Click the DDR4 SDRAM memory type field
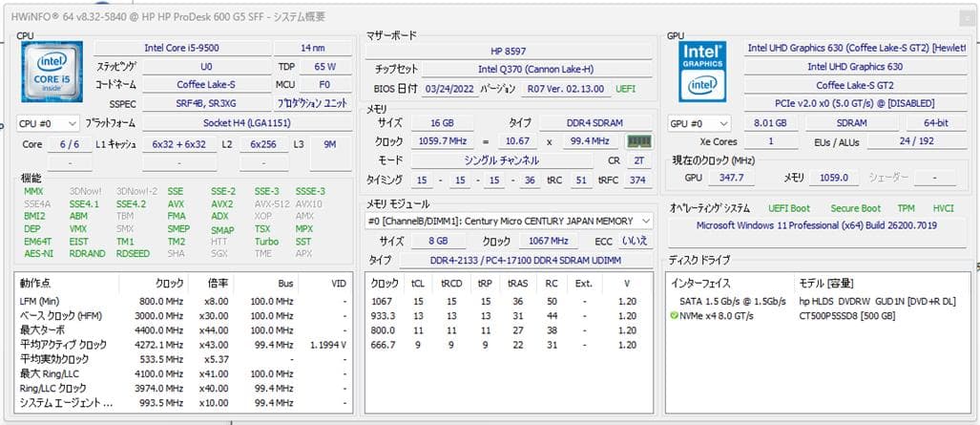The height and width of the screenshot is (425, 980). tap(596, 123)
